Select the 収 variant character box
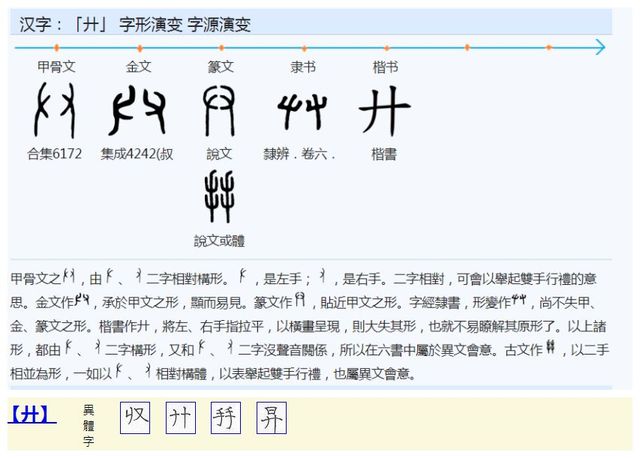 pos(135,418)
